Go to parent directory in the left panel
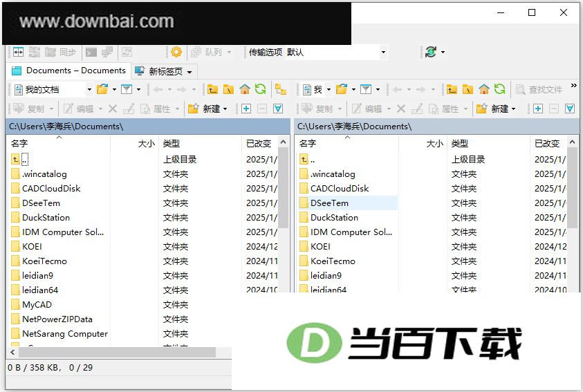 click(213, 89)
